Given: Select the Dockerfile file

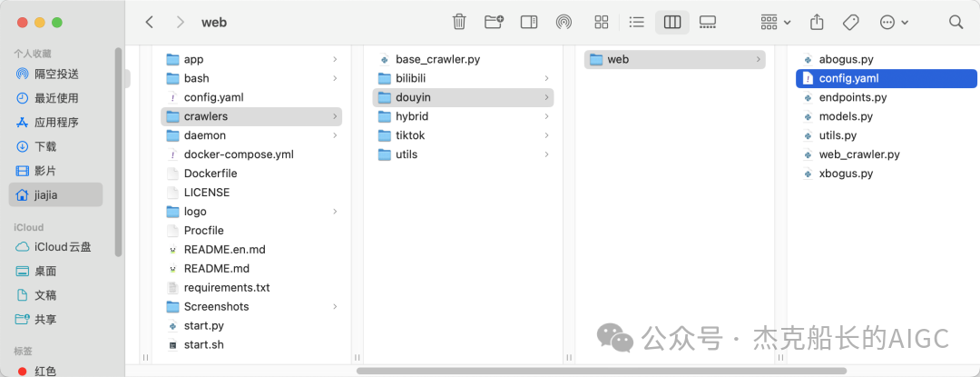Looking at the screenshot, I should click(x=251, y=174).
